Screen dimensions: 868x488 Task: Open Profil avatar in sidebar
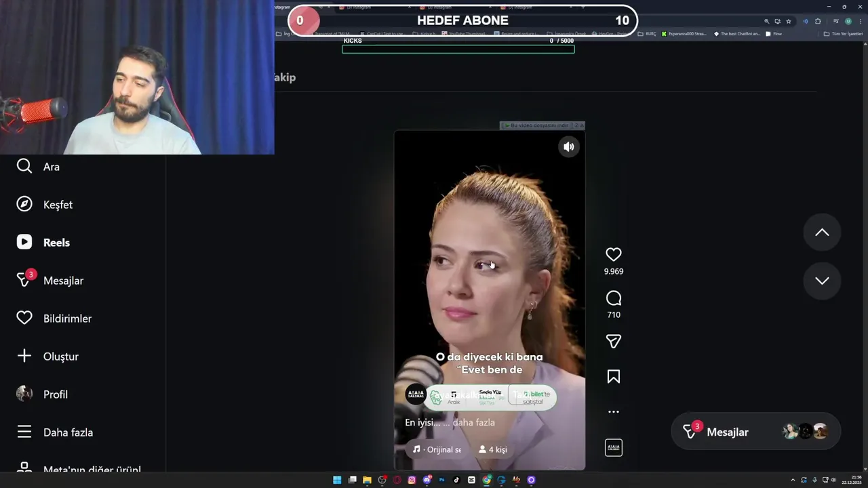tap(24, 394)
